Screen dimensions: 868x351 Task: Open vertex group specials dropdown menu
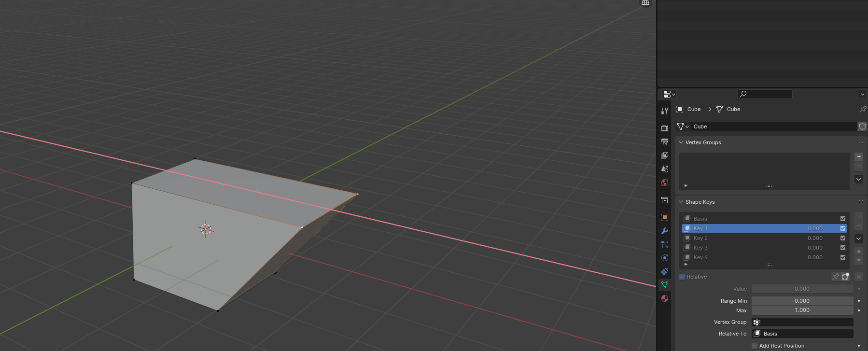coord(859,179)
